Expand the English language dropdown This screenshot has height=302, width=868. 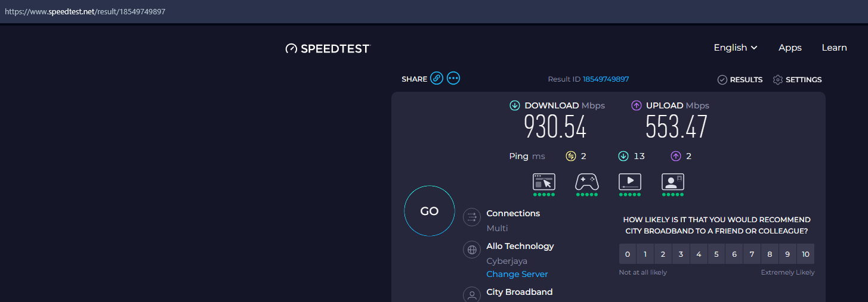[736, 48]
